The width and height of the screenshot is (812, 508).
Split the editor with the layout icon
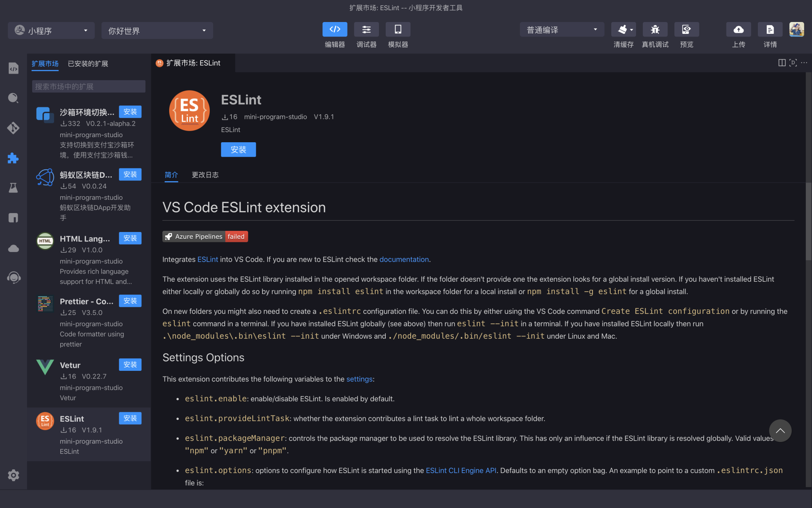[782, 63]
